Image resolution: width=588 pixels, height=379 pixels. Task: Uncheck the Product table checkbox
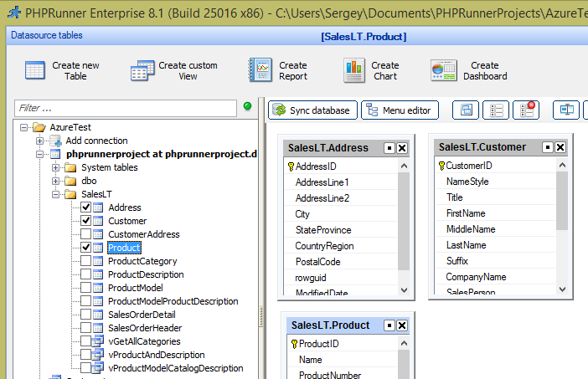pos(86,248)
